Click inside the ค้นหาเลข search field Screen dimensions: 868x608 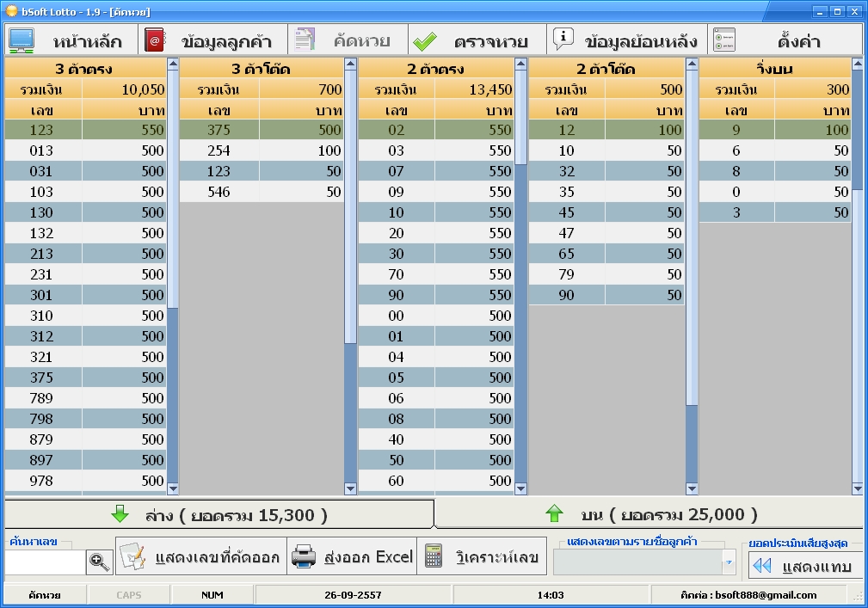click(43, 562)
